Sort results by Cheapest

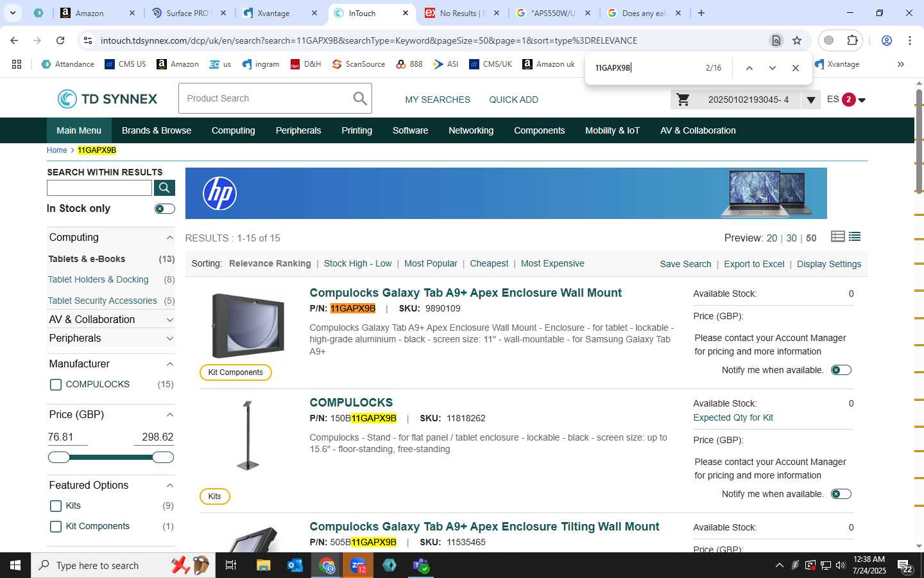pos(489,263)
